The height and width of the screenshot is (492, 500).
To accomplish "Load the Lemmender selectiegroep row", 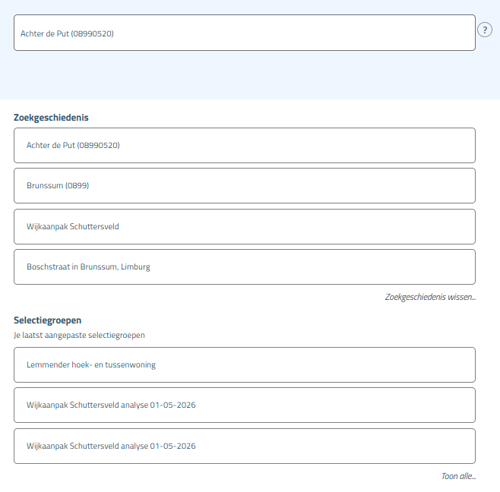I will pos(244,365).
